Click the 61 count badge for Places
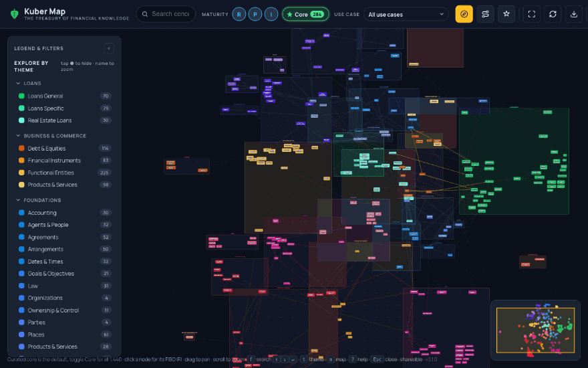 click(x=106, y=335)
